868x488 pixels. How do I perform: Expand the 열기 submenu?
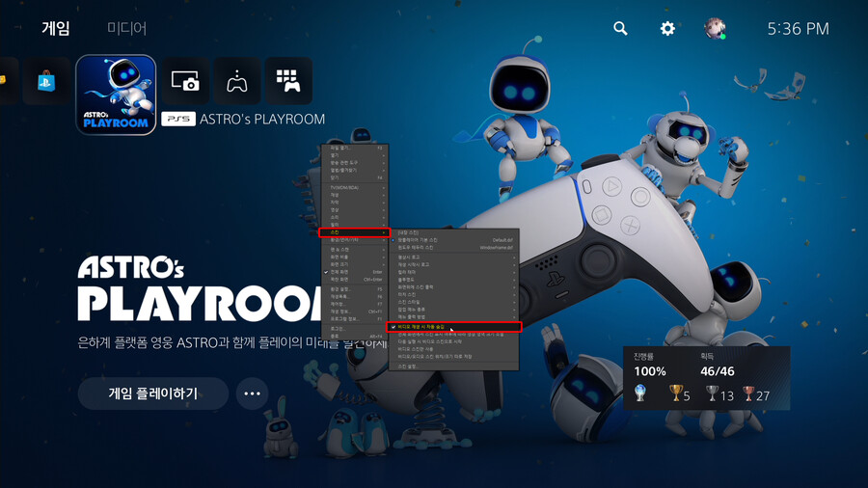tap(354, 155)
